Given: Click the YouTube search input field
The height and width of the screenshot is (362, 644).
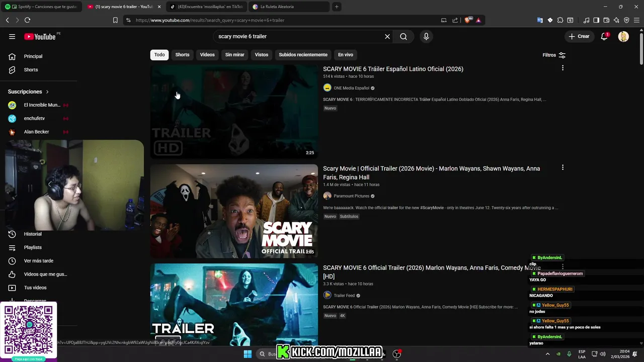Looking at the screenshot, I should 299,36.
